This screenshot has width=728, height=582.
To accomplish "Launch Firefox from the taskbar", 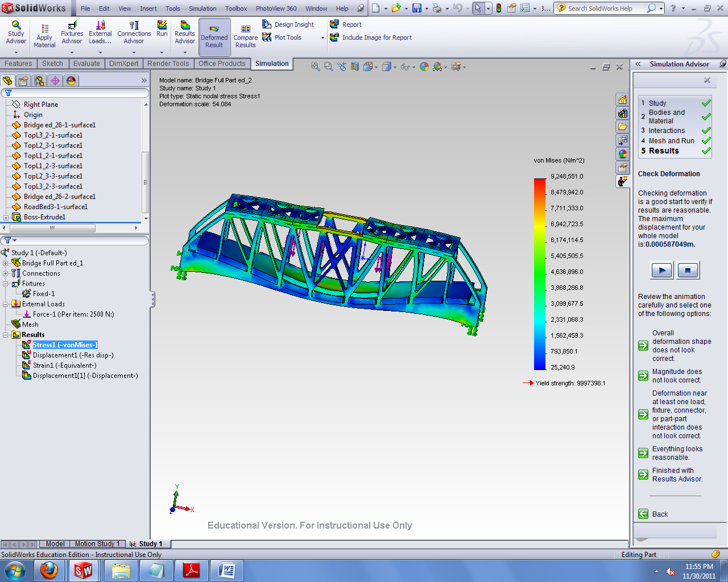I will [x=49, y=570].
